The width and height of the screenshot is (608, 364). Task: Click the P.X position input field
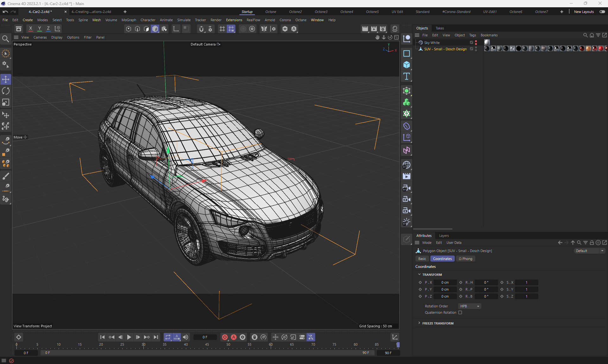(x=445, y=282)
